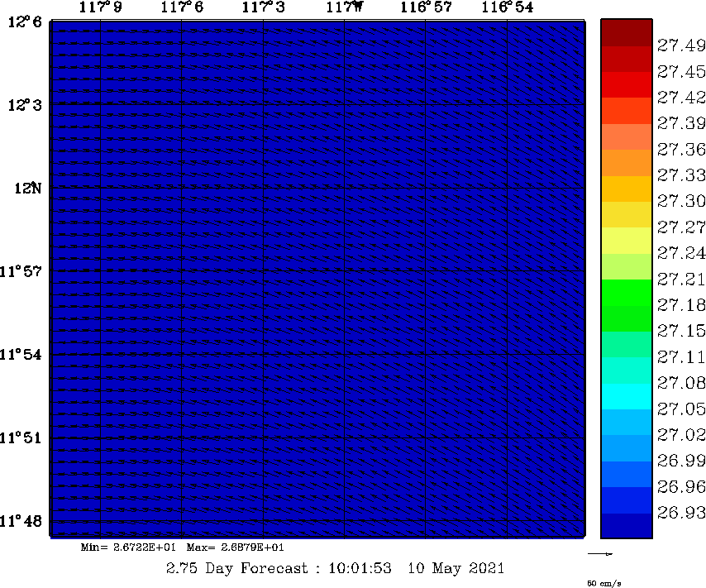This screenshot has height=588, width=706.
Task: Click the 27.42 colorbar label
Action: point(681,98)
